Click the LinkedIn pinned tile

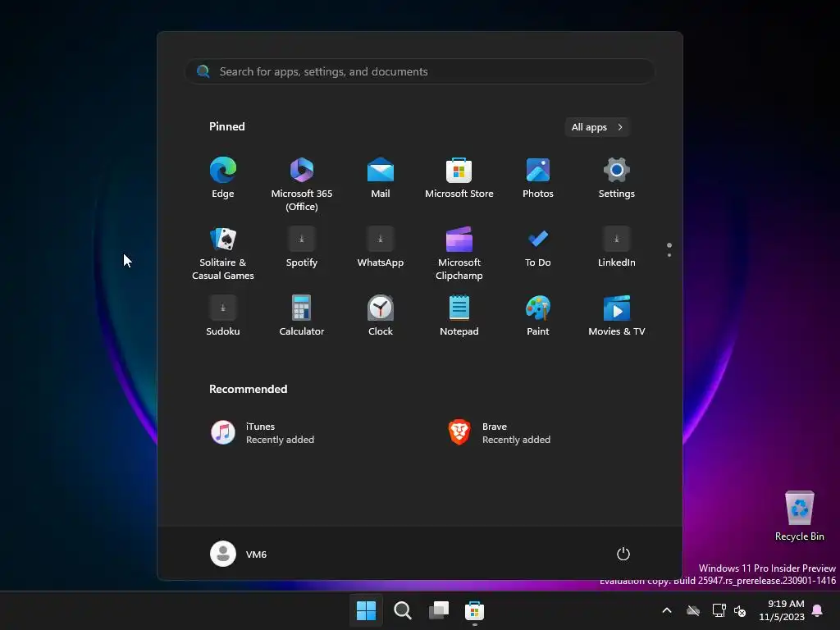[x=617, y=248]
